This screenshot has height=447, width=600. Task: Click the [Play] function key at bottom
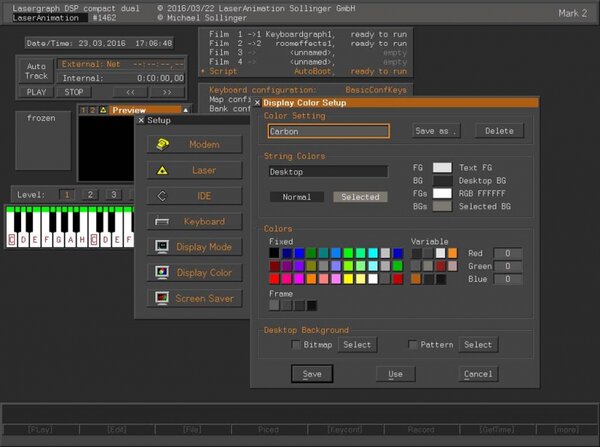coord(40,429)
